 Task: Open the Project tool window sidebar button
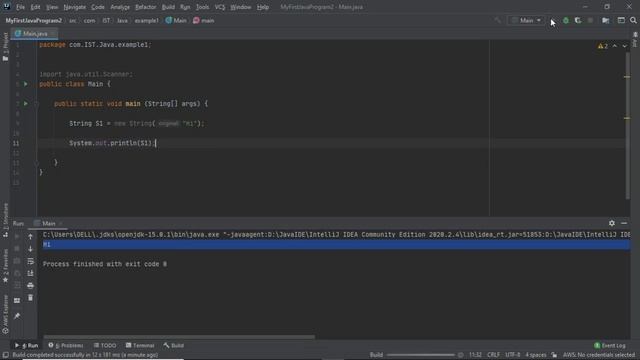click(5, 47)
